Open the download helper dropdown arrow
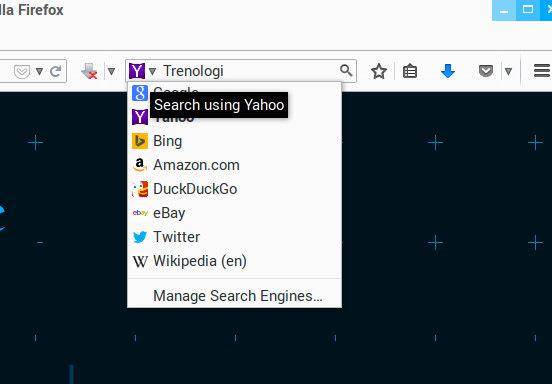This screenshot has width=552, height=384. pos(111,71)
